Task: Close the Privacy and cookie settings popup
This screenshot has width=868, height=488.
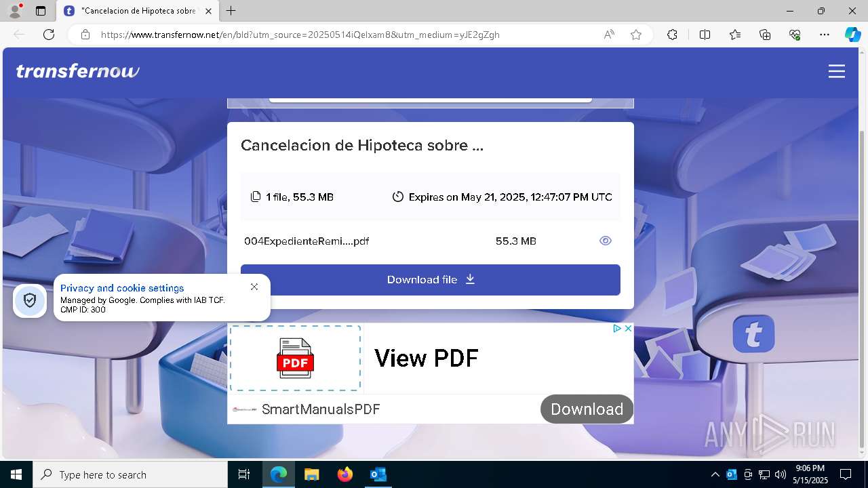Action: (x=254, y=287)
